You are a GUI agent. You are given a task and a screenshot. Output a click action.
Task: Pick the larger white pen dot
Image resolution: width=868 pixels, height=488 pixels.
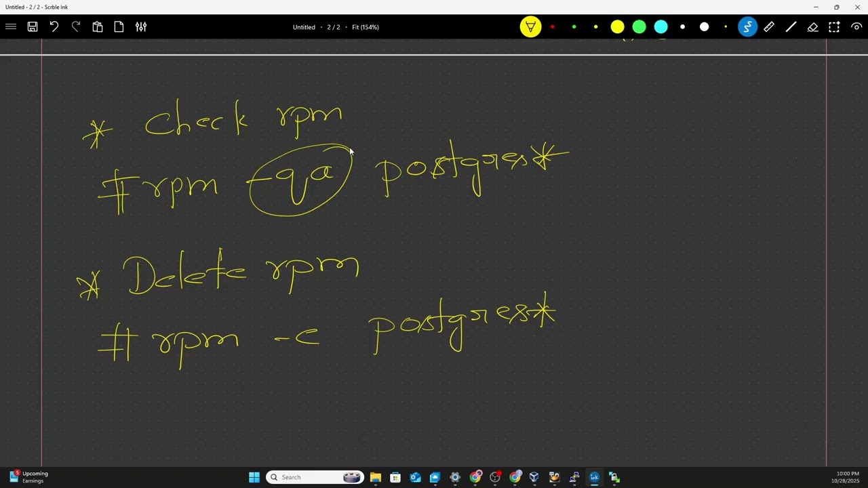(704, 27)
